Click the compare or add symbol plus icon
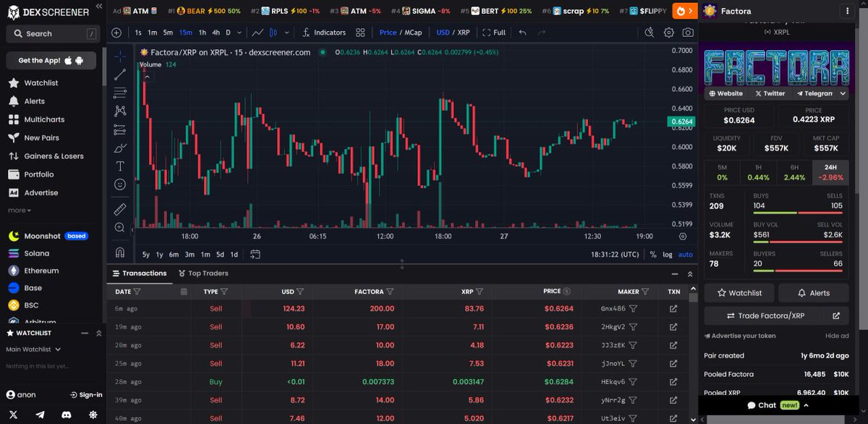 tap(117, 33)
